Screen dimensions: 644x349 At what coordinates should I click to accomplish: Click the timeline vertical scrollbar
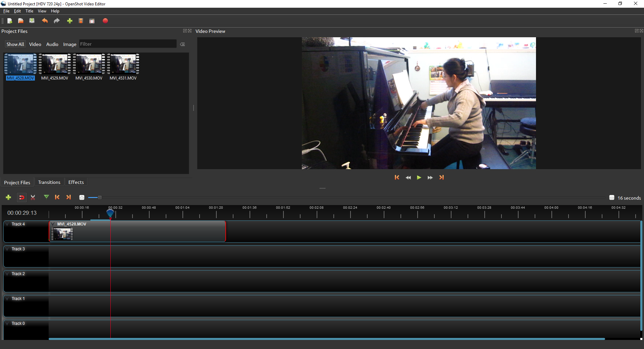pyautogui.click(x=641, y=276)
